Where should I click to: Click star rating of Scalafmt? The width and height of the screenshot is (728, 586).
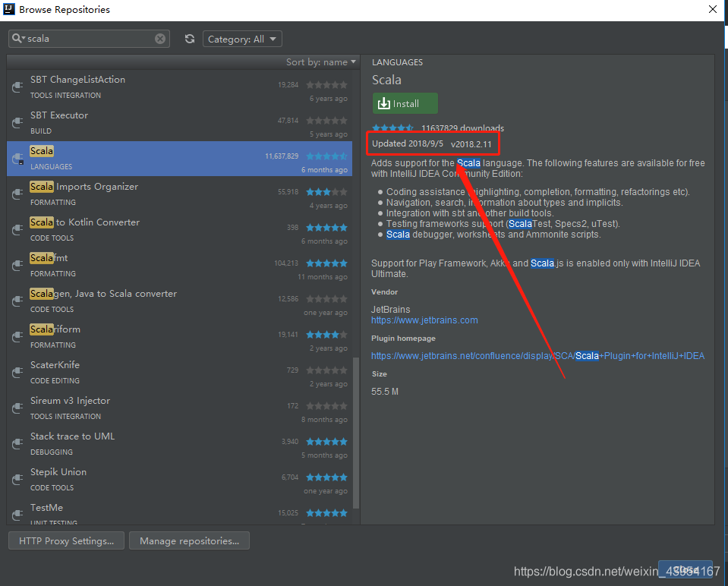(327, 263)
